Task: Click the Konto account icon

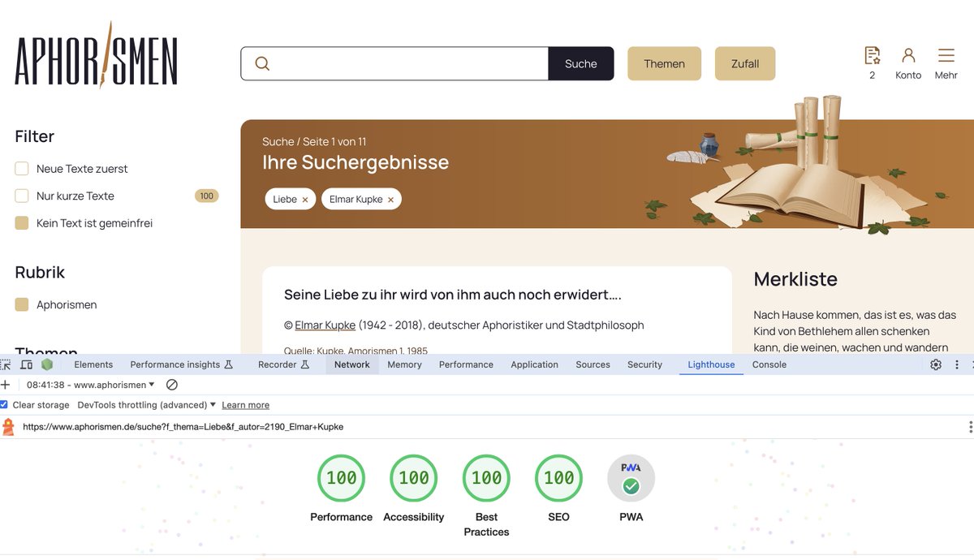Action: [x=907, y=55]
